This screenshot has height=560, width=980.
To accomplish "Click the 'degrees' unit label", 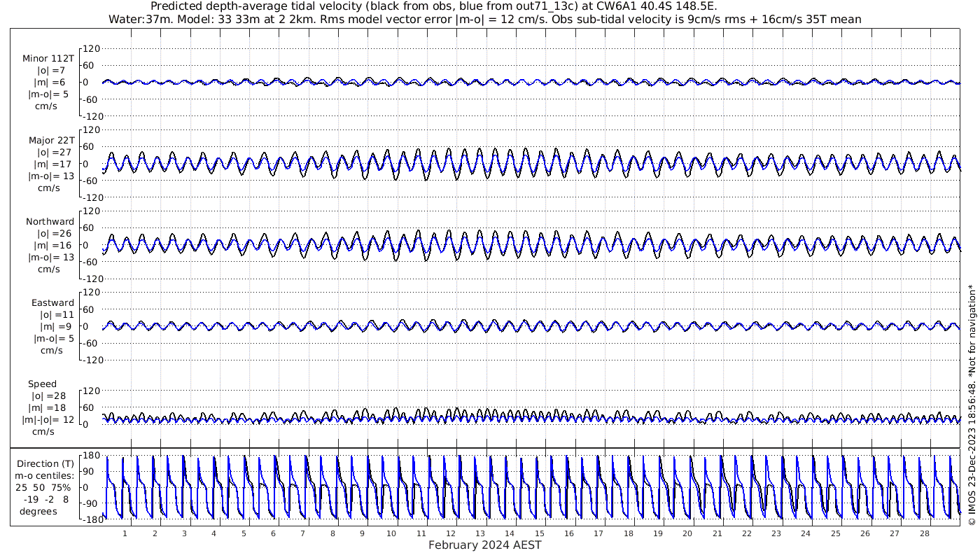I will click(38, 511).
